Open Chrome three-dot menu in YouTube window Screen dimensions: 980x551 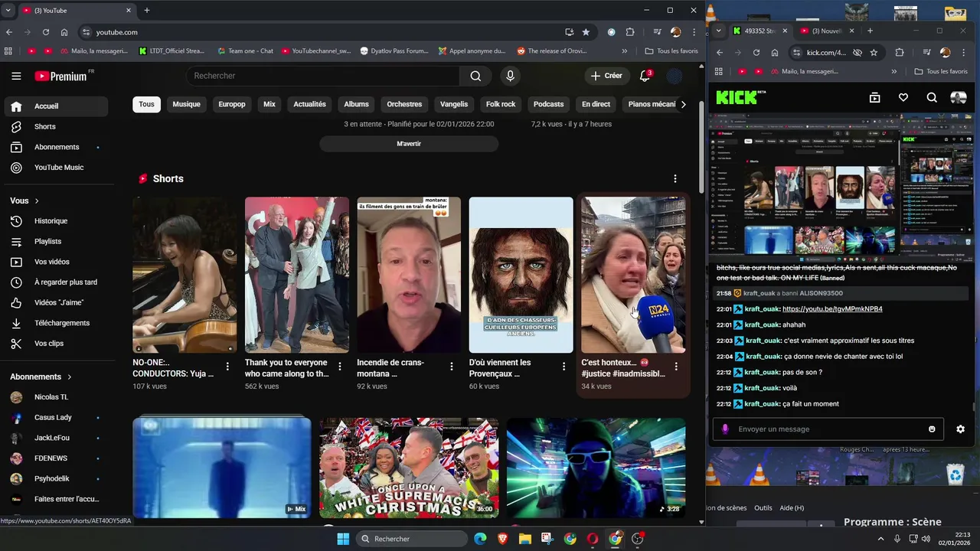point(694,32)
